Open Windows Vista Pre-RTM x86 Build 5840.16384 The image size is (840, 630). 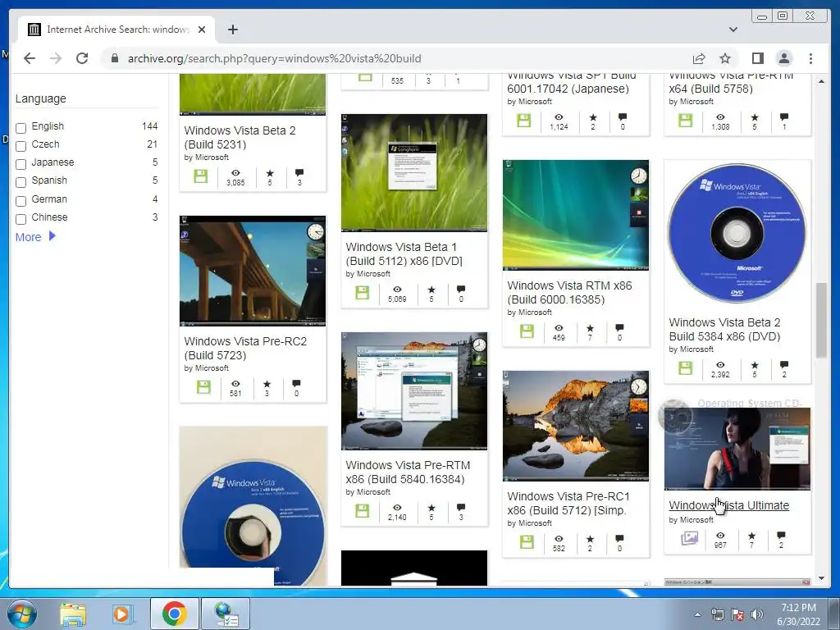pyautogui.click(x=408, y=472)
